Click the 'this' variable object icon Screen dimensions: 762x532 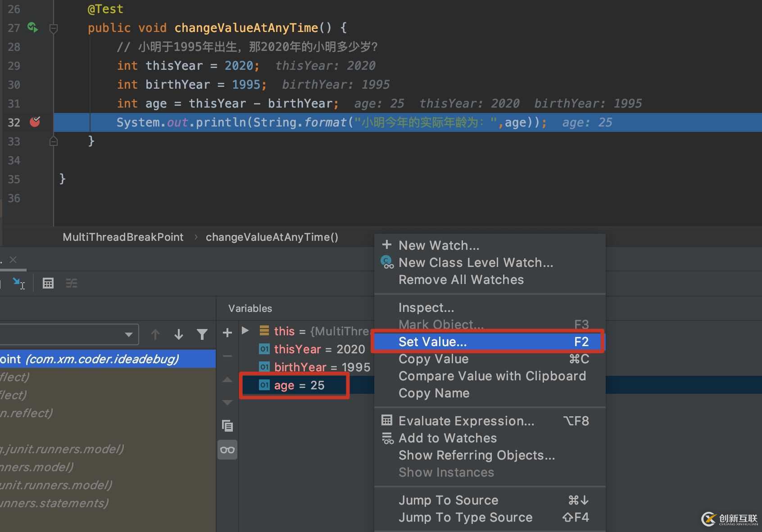[x=264, y=331]
